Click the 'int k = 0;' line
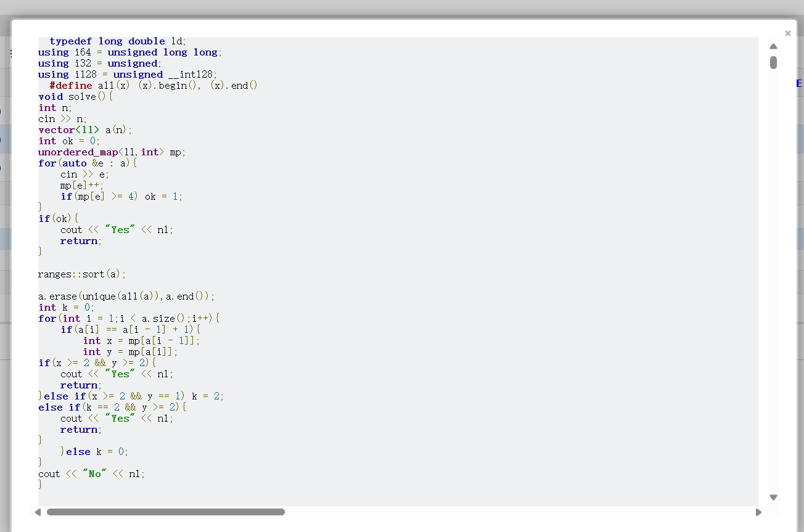The image size is (804, 532). 67,308
